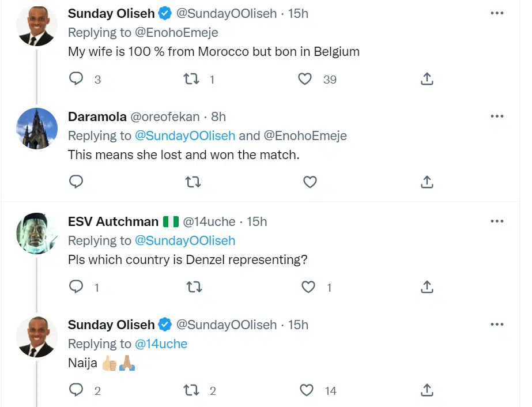Reply to ESV Autchman's Denzel question

coord(77,287)
